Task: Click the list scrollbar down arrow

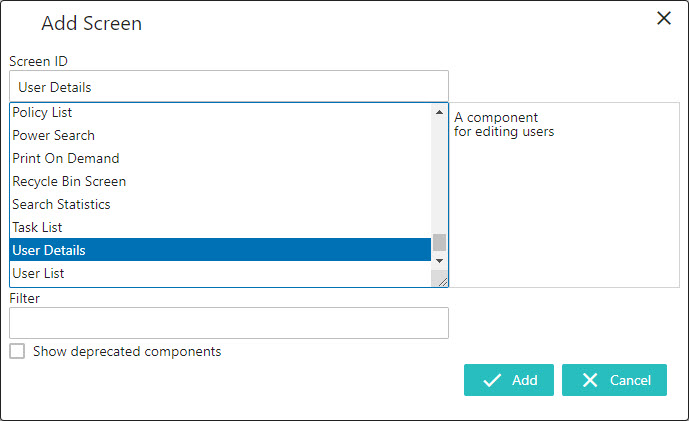Action: (x=440, y=260)
